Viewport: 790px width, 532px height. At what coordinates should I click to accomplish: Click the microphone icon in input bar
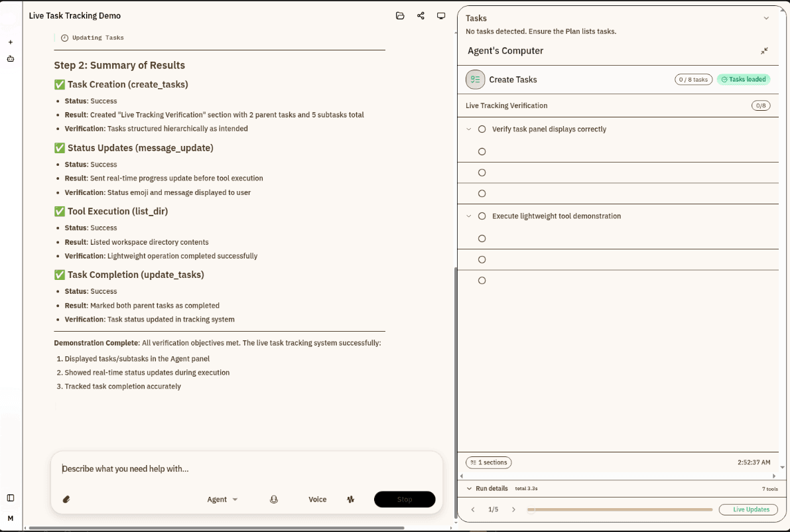pyautogui.click(x=274, y=499)
